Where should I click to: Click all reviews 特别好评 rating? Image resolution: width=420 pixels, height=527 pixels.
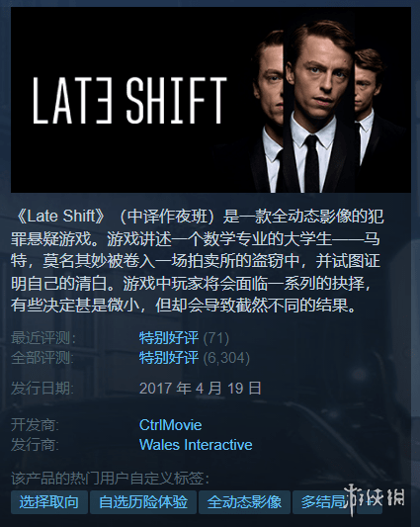[x=169, y=358]
